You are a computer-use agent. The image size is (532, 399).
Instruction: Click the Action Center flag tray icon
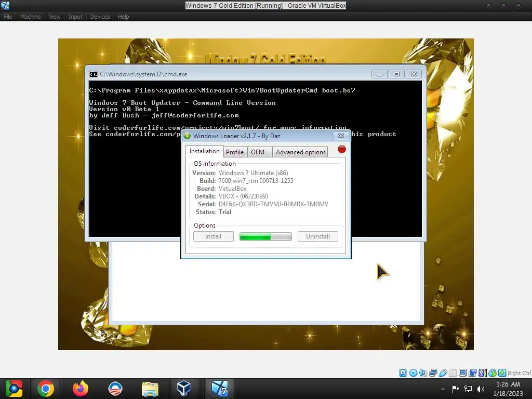[455, 389]
